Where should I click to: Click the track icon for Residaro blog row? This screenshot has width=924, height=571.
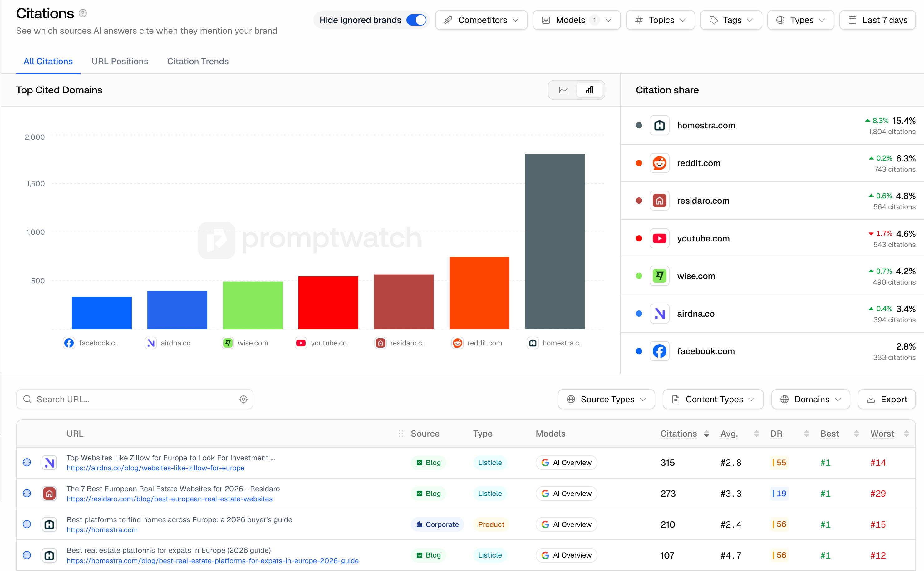(27, 493)
